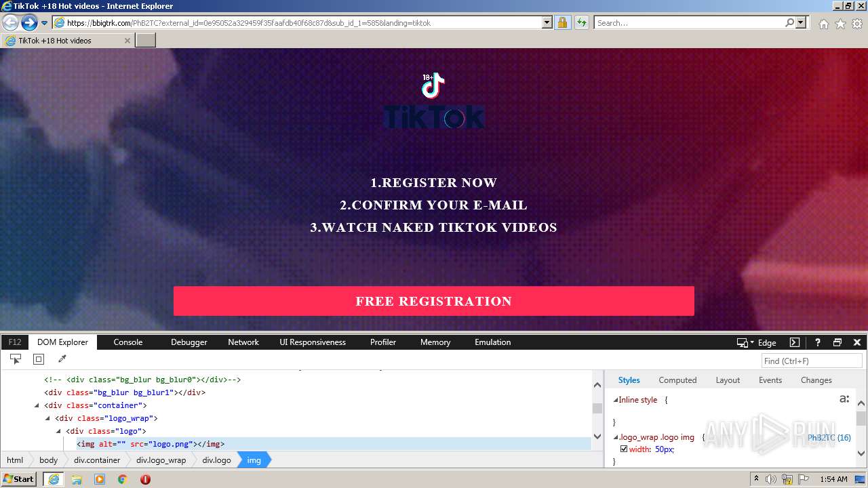The width and height of the screenshot is (868, 488).
Task: Open Chrome from the taskbar
Action: point(122,479)
